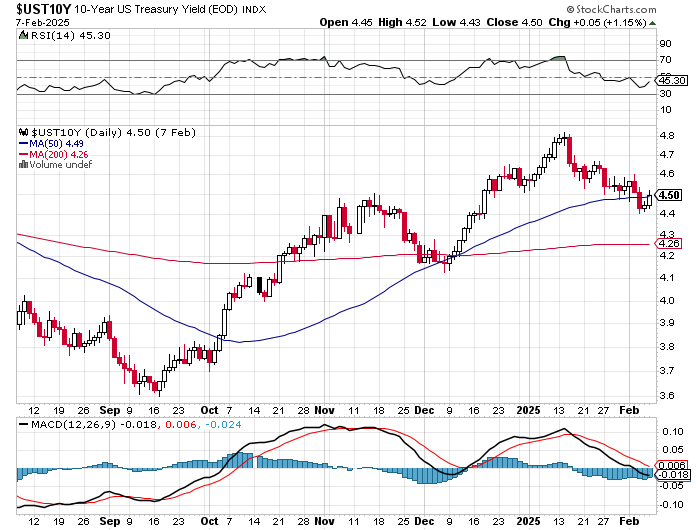Click Nov on date axis under price panel

click(325, 410)
